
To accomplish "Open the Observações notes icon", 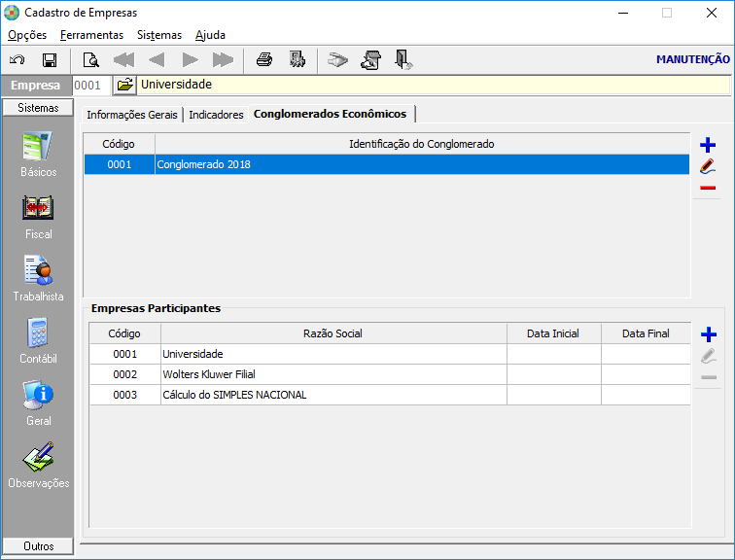I will 38,457.
